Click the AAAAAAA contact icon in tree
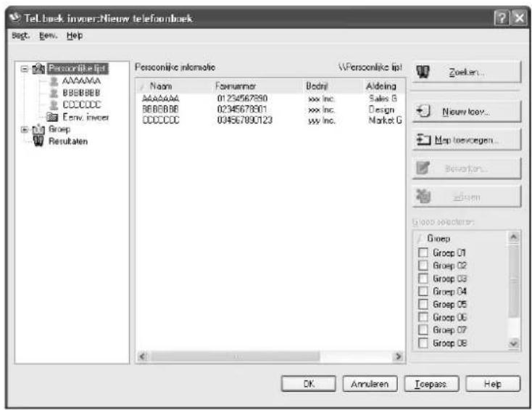 [54, 81]
